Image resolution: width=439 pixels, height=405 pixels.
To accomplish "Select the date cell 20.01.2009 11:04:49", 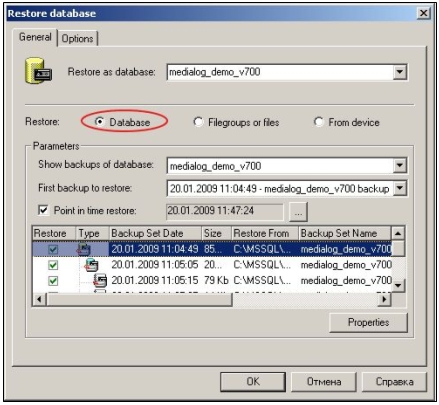I will pyautogui.click(x=155, y=249).
